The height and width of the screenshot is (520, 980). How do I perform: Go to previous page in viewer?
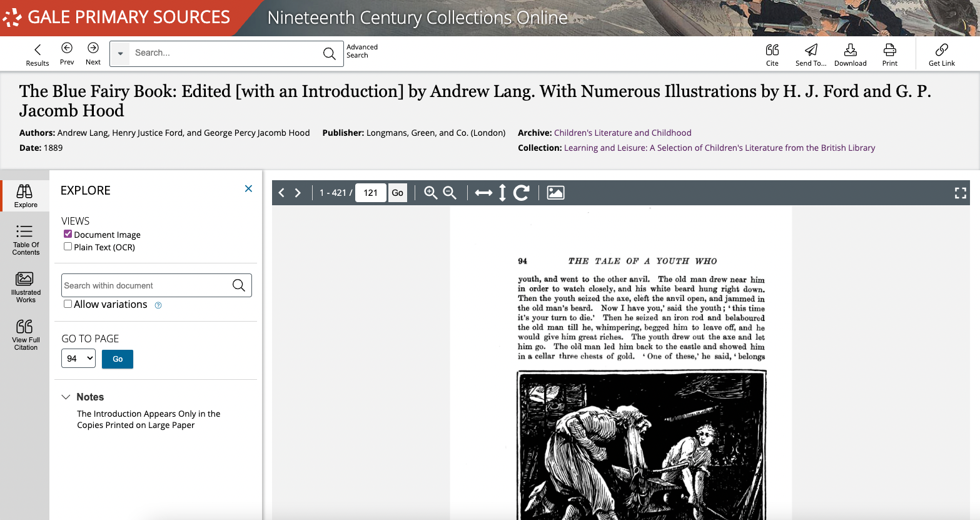[281, 193]
